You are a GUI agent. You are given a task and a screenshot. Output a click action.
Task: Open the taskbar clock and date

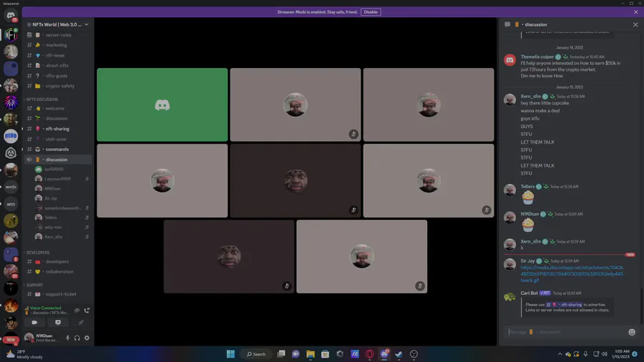coord(621,354)
